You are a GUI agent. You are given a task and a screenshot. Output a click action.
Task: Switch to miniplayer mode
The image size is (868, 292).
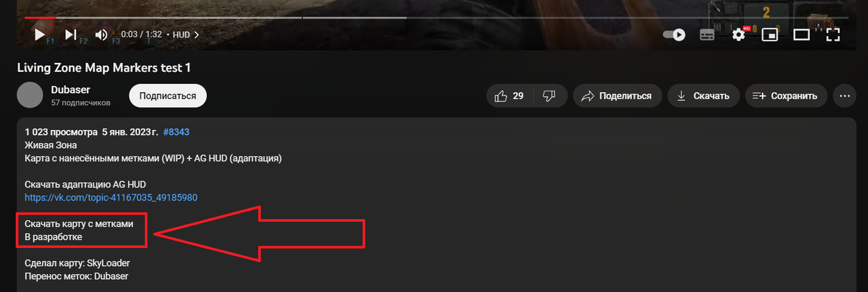tap(770, 35)
